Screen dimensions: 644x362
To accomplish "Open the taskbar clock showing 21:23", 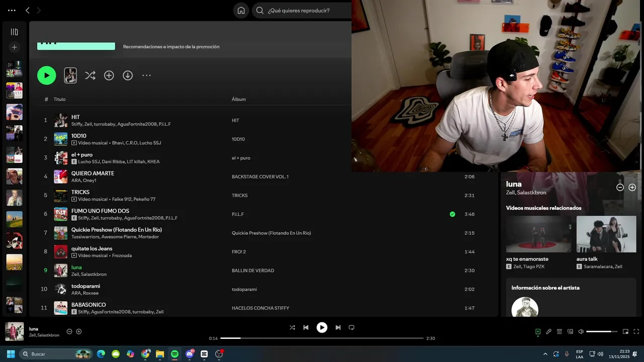I will (x=619, y=354).
